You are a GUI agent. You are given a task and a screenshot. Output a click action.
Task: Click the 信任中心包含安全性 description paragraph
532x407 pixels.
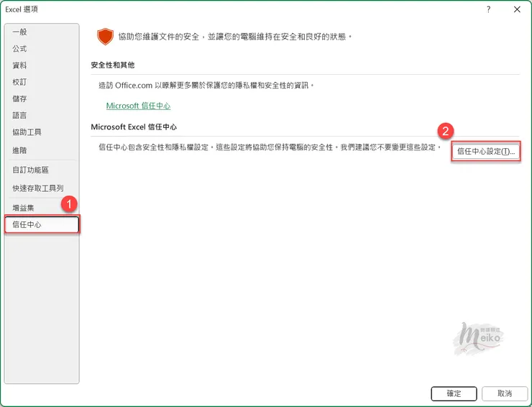click(x=270, y=147)
